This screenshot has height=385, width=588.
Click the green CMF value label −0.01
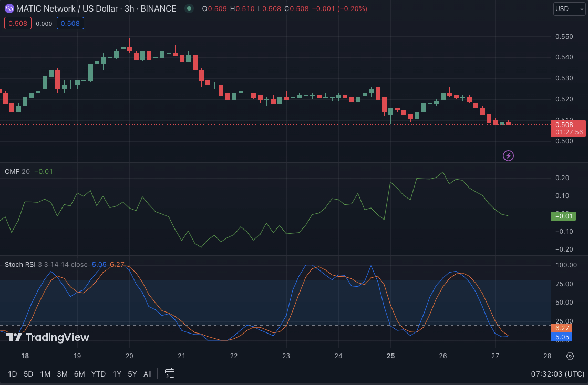click(x=563, y=216)
